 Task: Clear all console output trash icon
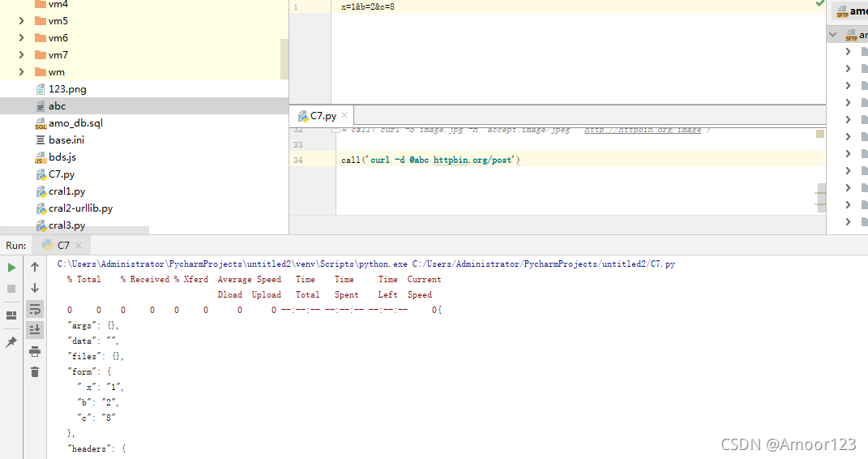pos(35,371)
